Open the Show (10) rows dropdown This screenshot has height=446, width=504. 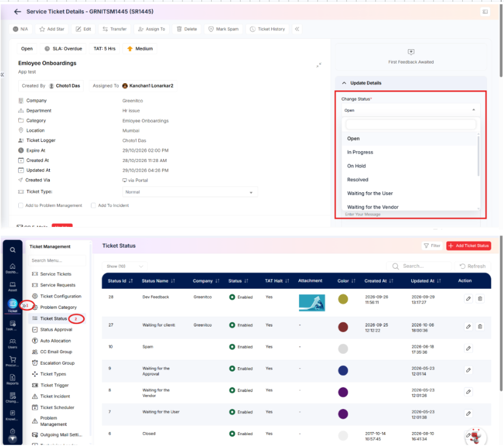[x=124, y=266]
